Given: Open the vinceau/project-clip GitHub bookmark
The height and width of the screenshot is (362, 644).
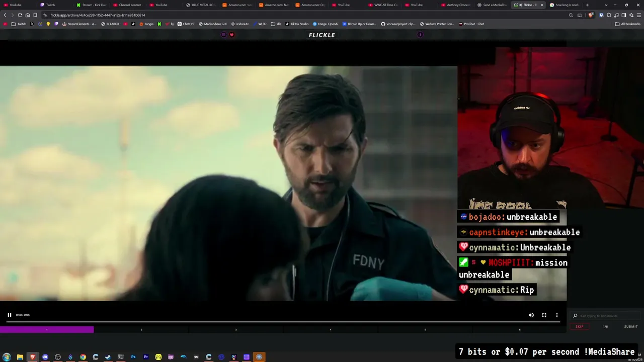Looking at the screenshot, I should [x=398, y=24].
